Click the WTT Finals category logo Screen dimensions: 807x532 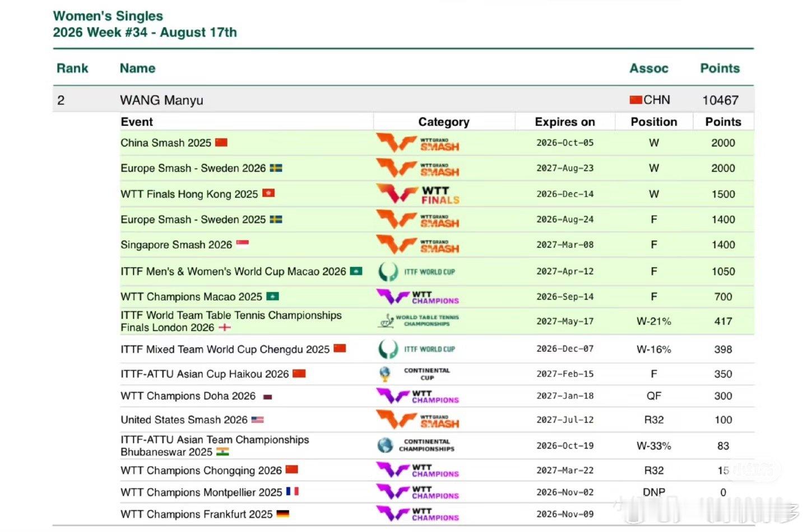[x=418, y=194]
